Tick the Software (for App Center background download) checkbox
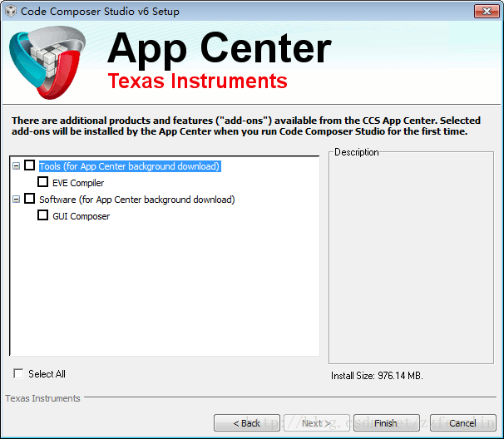 click(30, 199)
